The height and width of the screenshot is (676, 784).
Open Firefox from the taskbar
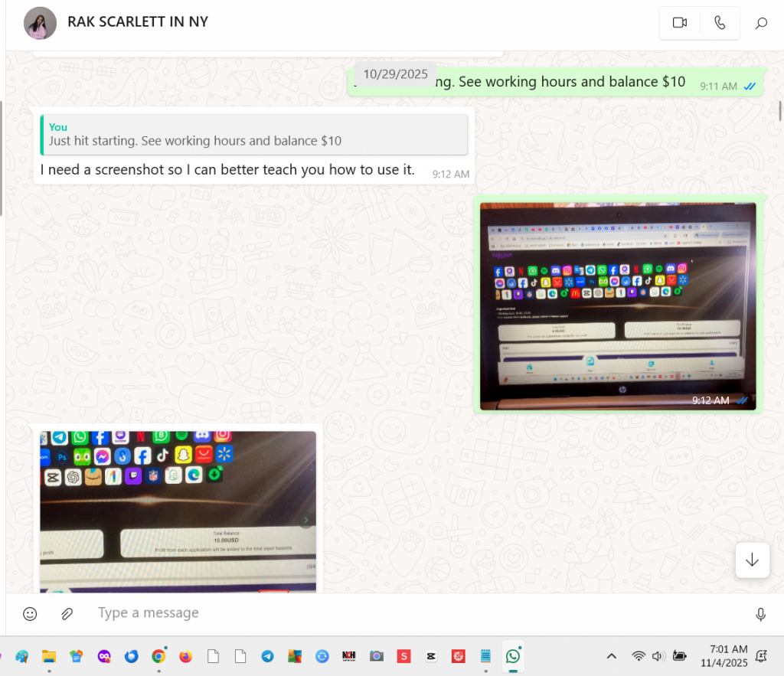click(185, 656)
